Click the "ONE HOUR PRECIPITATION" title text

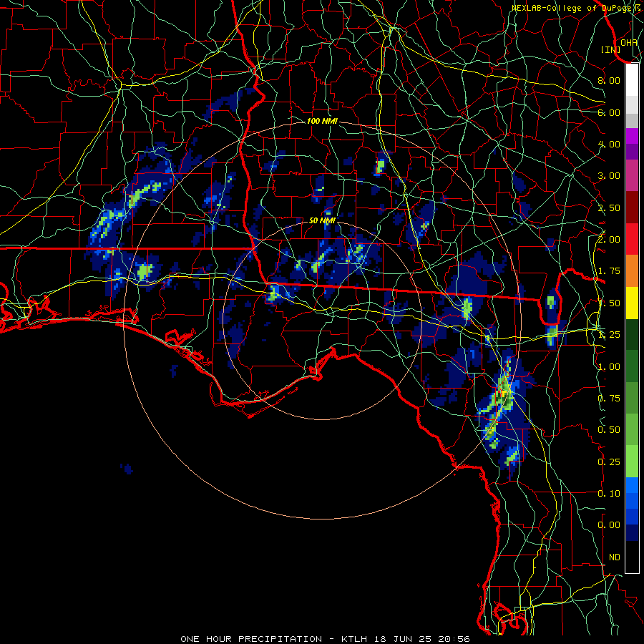(x=251, y=639)
